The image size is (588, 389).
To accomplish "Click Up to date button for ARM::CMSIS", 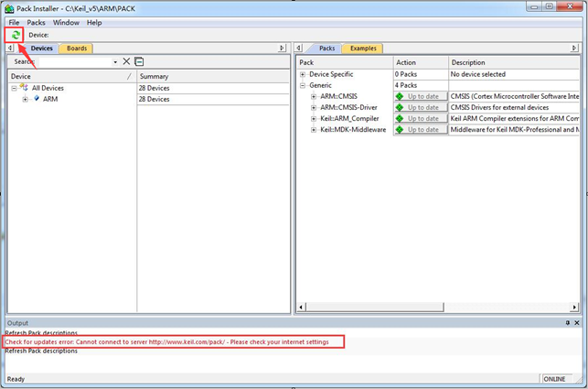I will pyautogui.click(x=421, y=96).
